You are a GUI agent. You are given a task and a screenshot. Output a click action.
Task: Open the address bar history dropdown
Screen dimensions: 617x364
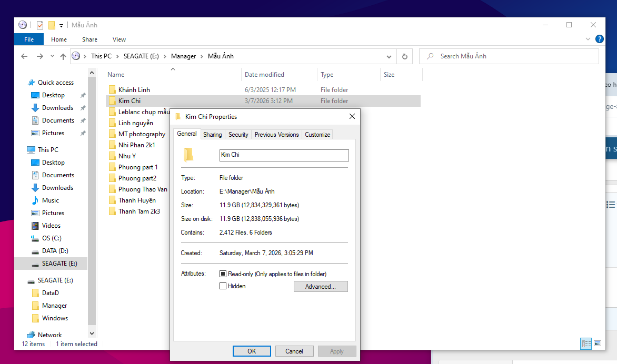(x=389, y=56)
